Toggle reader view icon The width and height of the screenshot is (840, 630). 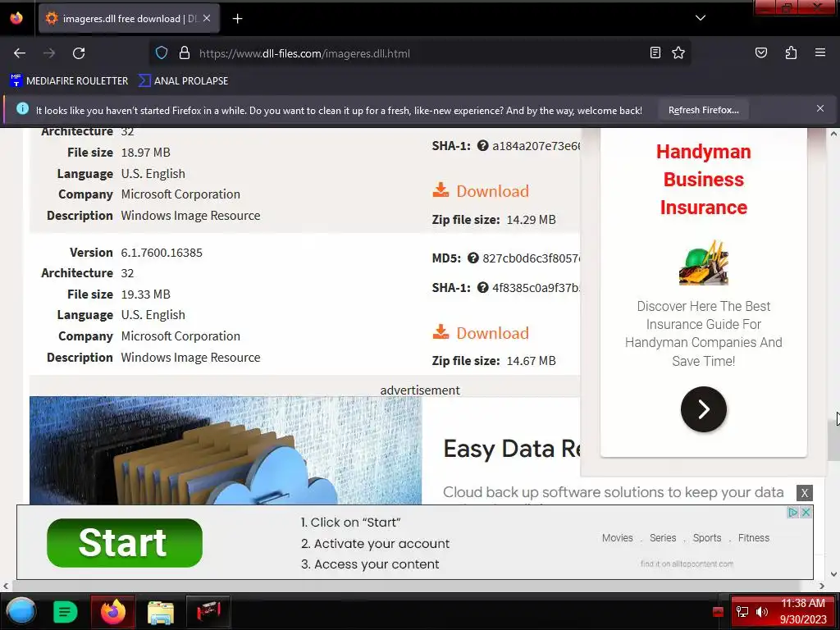point(655,52)
